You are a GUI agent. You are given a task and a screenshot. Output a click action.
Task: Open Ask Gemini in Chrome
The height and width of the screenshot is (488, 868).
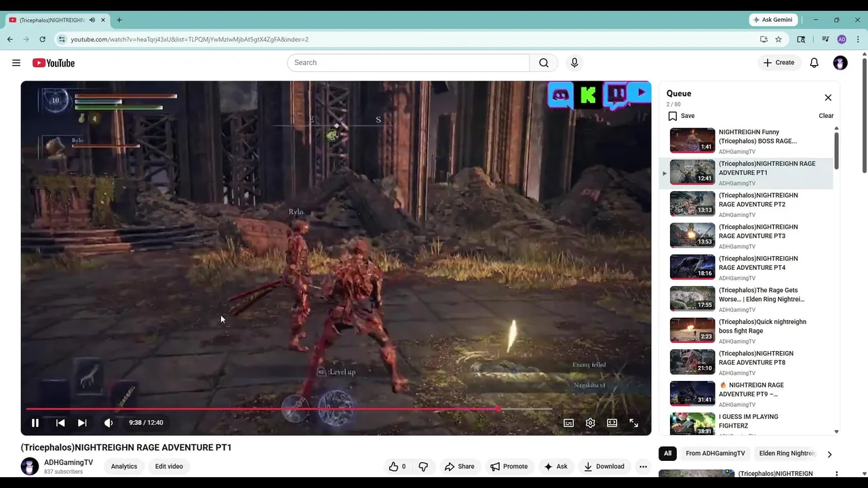772,20
